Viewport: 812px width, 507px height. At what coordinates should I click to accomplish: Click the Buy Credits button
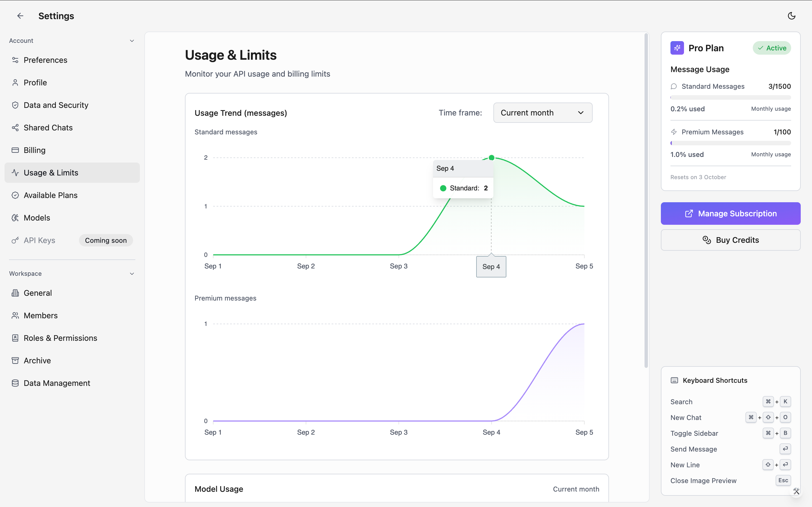pos(731,240)
